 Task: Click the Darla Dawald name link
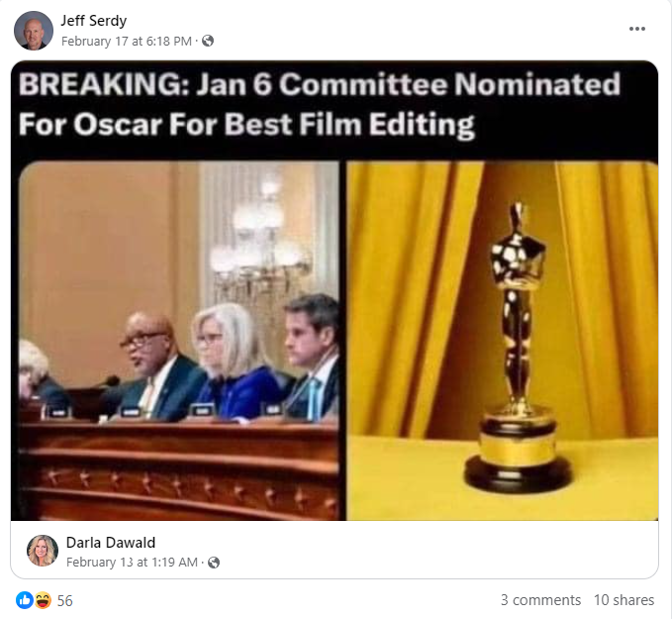coord(111,543)
